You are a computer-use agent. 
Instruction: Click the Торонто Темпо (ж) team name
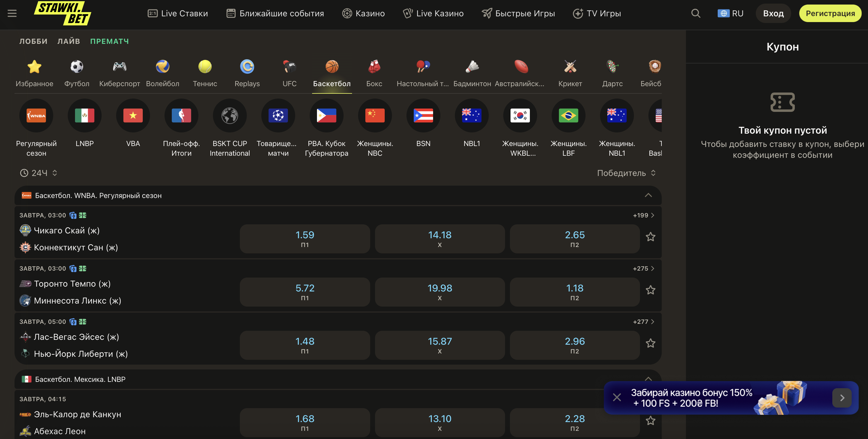pos(73,284)
